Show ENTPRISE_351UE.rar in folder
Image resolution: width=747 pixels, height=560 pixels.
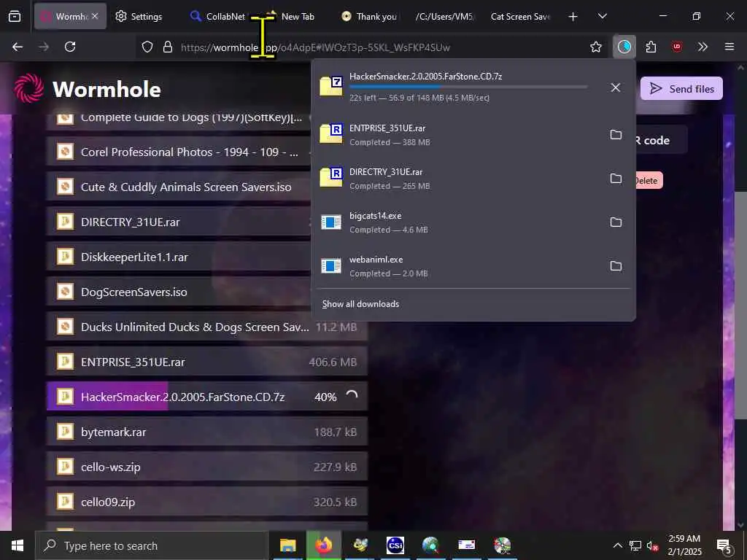[616, 135]
